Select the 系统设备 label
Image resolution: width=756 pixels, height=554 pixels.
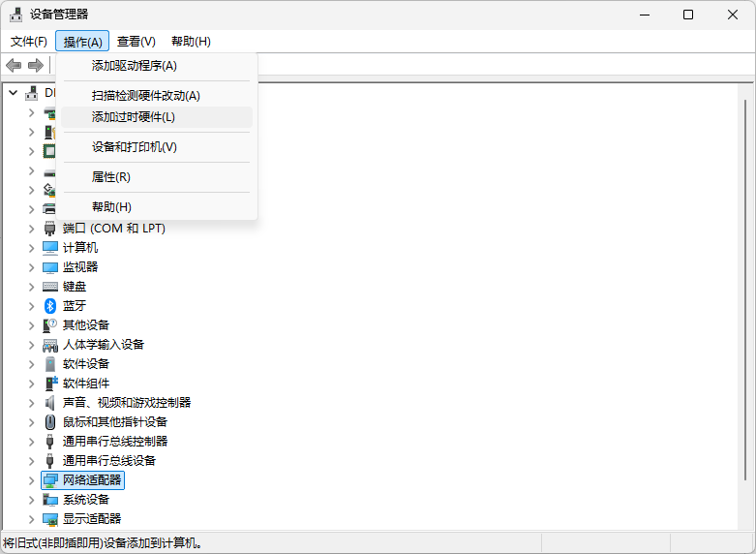click(x=86, y=500)
